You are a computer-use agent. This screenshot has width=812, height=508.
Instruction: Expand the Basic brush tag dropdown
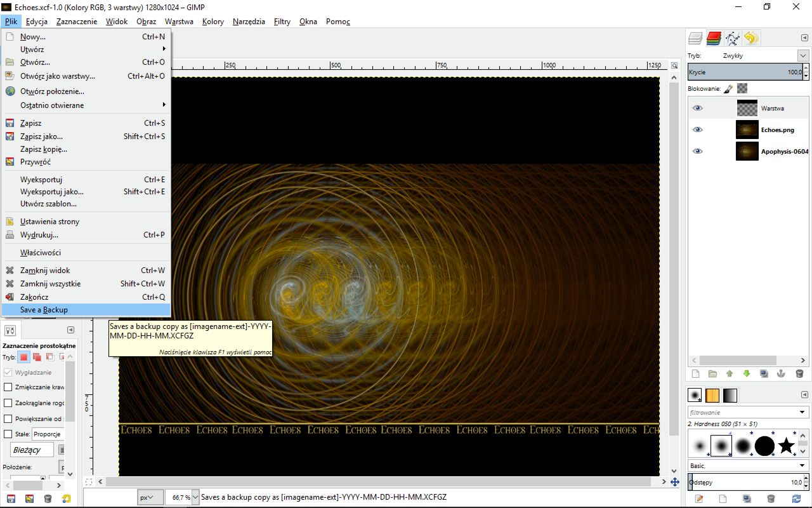[x=802, y=466]
